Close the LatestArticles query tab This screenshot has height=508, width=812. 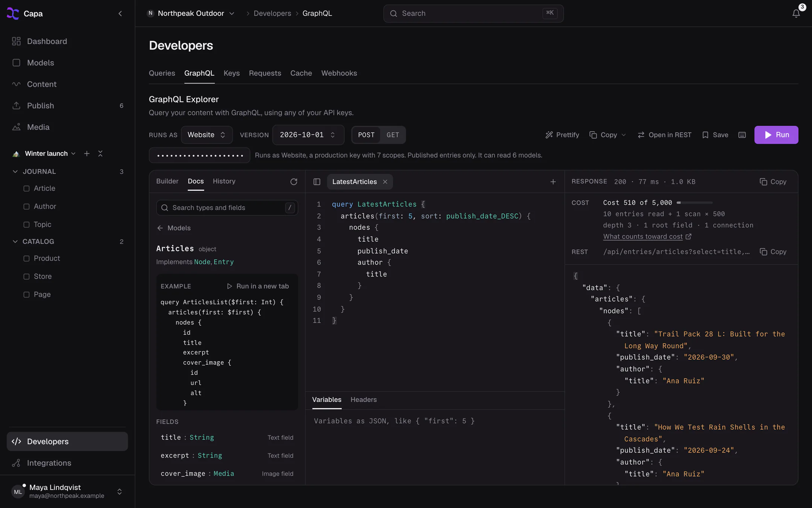point(385,182)
